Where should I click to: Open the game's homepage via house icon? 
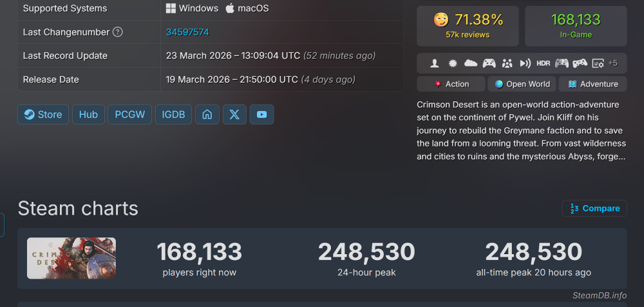click(207, 115)
